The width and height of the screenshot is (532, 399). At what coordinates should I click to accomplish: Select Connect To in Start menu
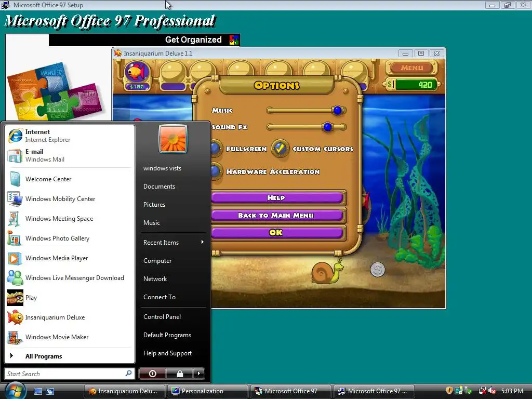(x=159, y=297)
